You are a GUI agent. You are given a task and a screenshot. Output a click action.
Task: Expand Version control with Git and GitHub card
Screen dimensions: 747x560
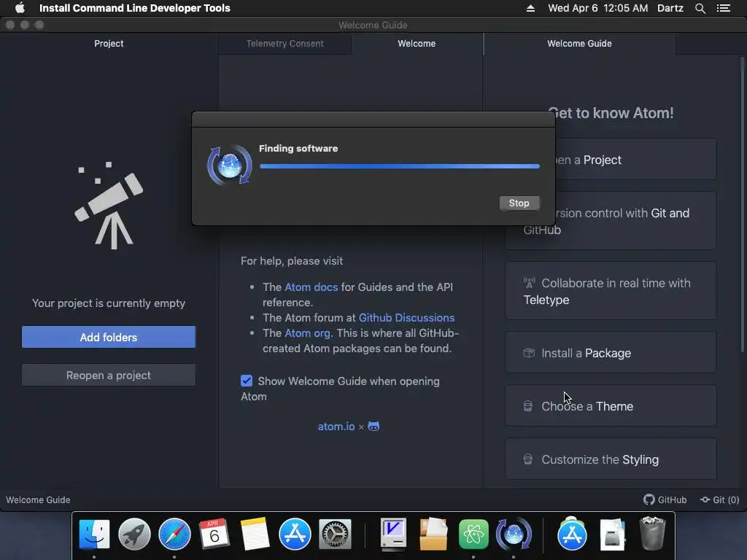point(635,221)
